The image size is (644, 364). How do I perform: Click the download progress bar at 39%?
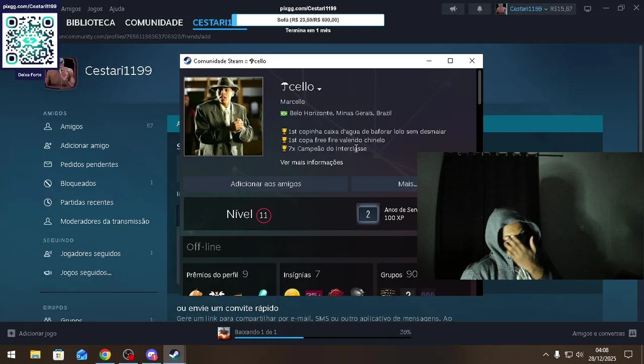point(323,338)
